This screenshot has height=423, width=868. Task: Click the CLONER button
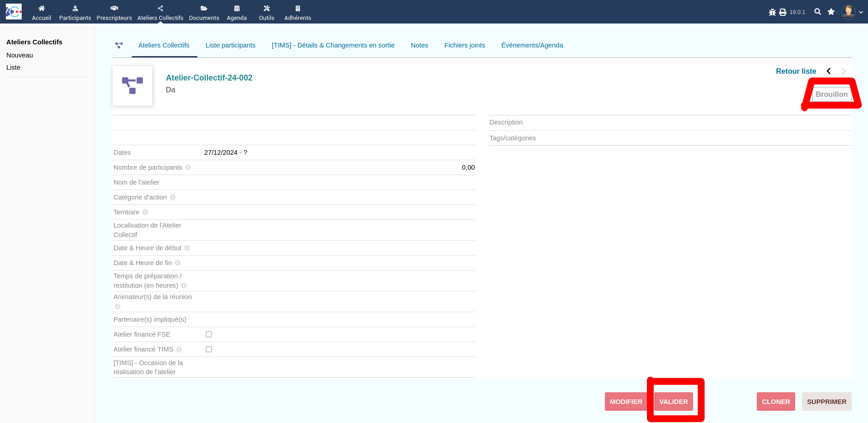pos(776,402)
